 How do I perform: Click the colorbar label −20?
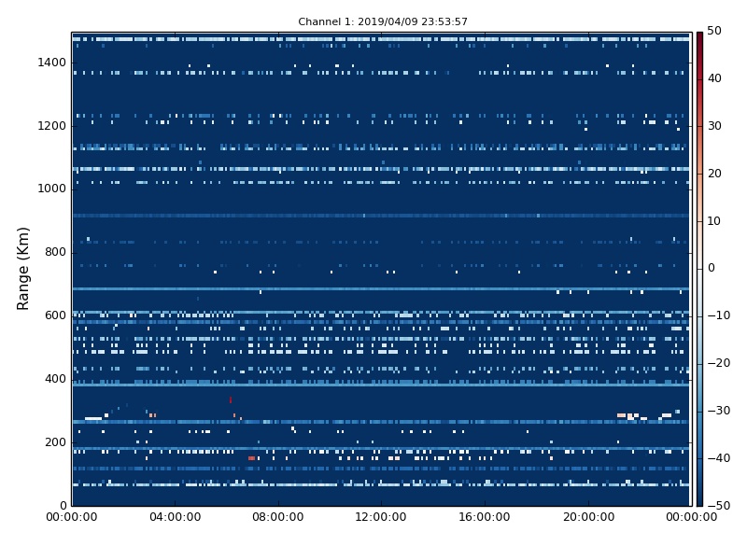coord(718,363)
